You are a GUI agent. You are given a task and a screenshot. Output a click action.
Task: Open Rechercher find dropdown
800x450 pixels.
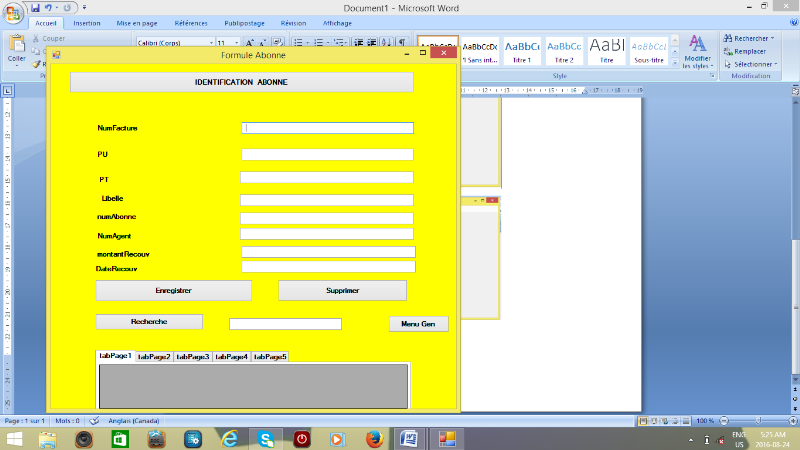pos(749,38)
